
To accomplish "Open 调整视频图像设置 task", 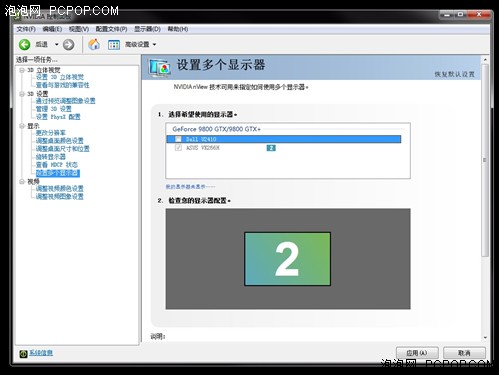I will 59,197.
